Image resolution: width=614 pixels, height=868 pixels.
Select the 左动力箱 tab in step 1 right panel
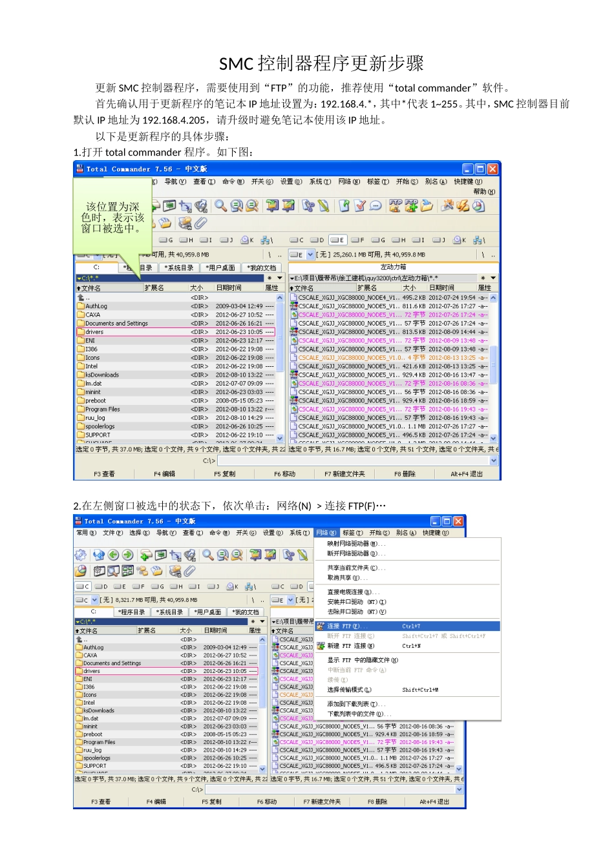(393, 267)
